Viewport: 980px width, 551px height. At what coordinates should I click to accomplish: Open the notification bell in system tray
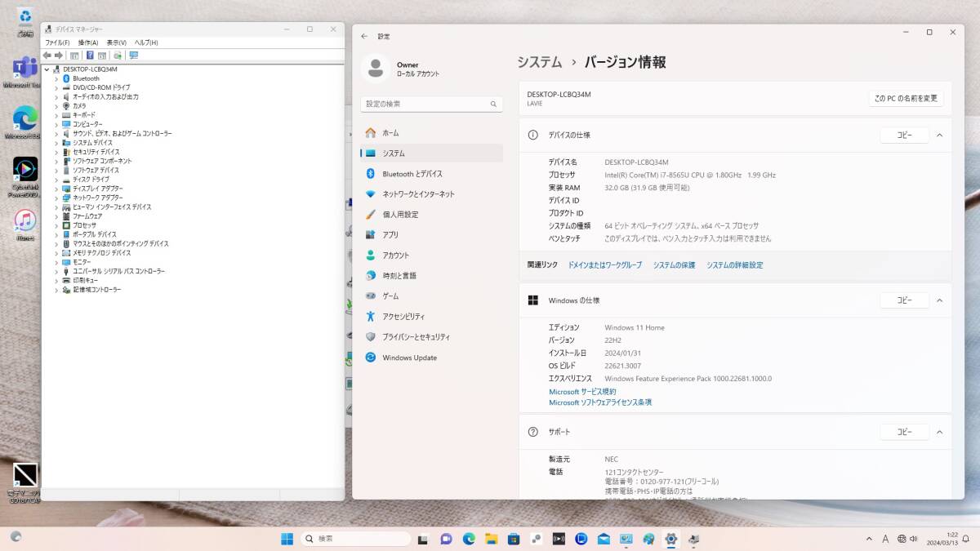point(965,539)
